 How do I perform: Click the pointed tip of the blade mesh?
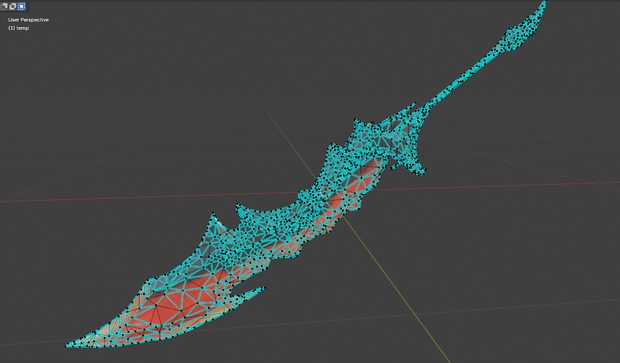pos(69,345)
